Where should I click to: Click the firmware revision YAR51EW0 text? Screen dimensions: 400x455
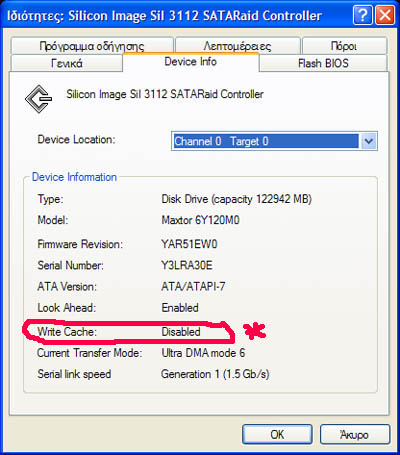pos(189,244)
